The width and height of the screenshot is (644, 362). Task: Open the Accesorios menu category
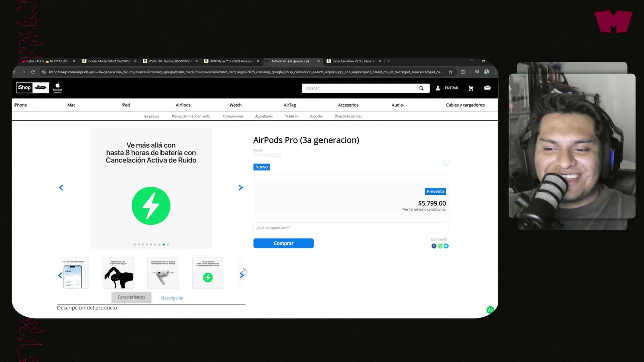[348, 105]
